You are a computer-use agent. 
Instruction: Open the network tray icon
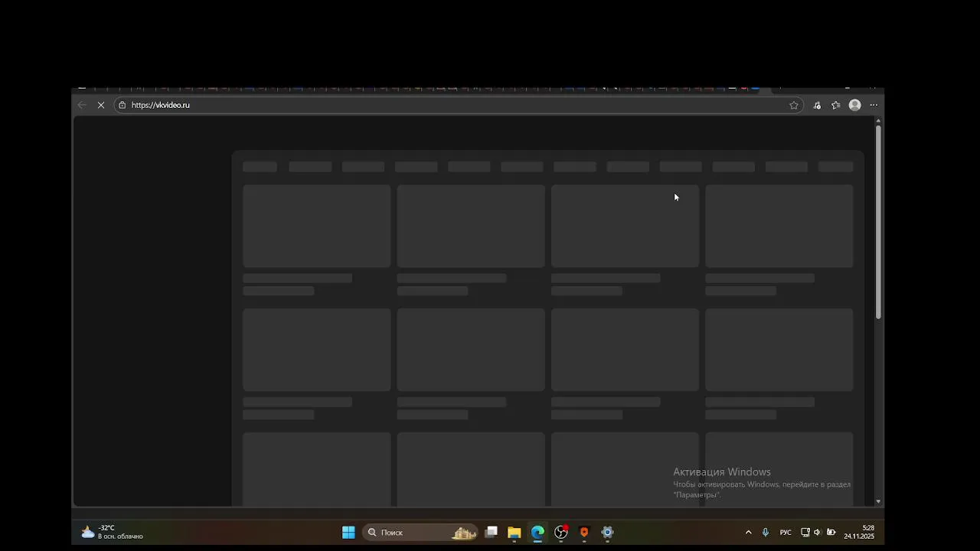coord(805,533)
